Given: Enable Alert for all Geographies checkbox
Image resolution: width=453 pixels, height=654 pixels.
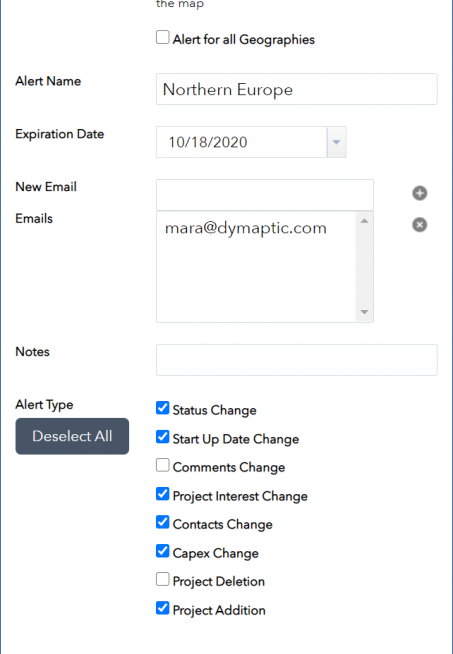Looking at the screenshot, I should tap(163, 37).
